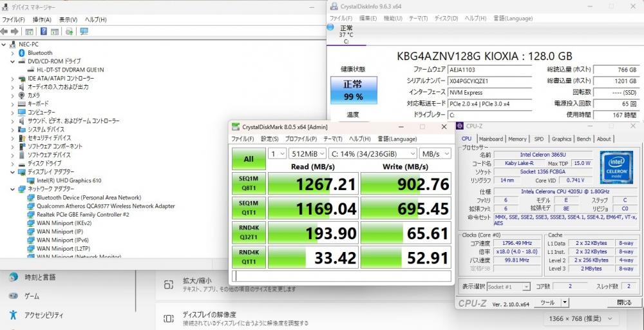Click the Back arrow in Device Manager toolbar

[4, 32]
